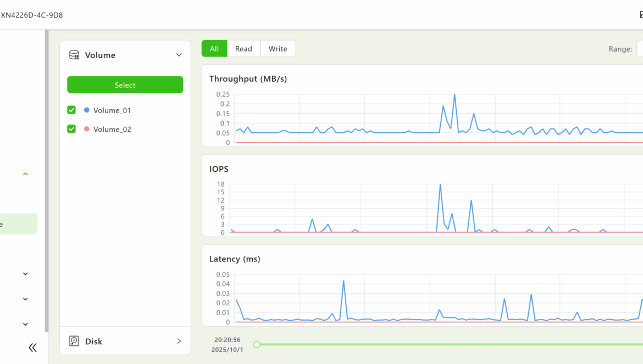
Task: Click the Volume_01 label text
Action: pyautogui.click(x=112, y=110)
